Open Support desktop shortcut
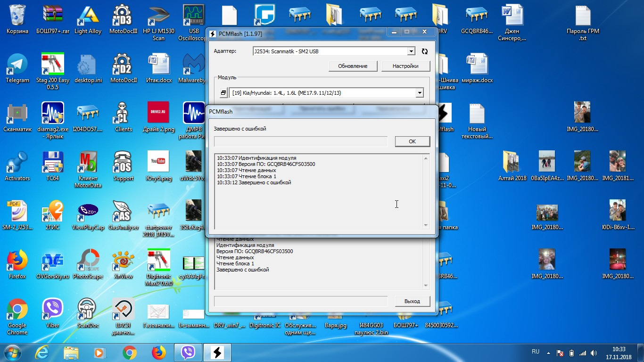 124,167
